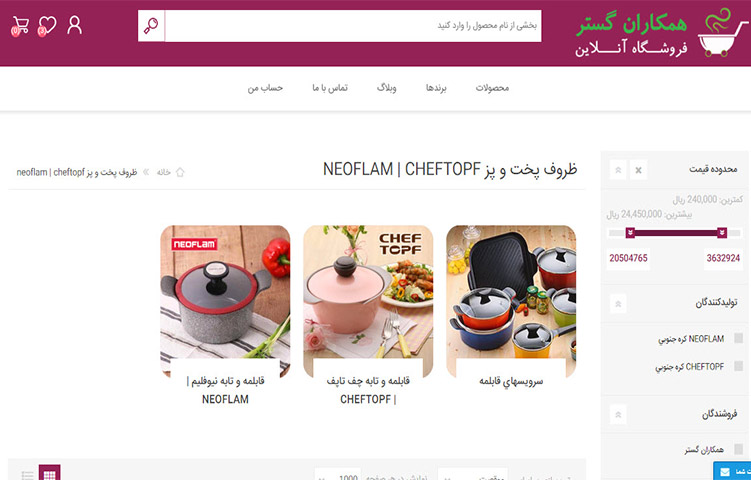Collapse the محدوده قیمت price panel
The height and width of the screenshot is (480, 751).
(x=618, y=170)
